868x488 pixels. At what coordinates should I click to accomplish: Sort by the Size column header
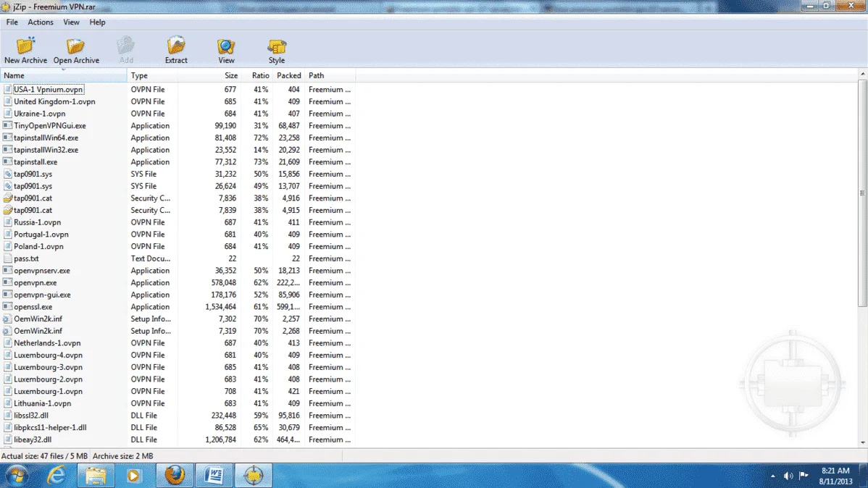209,75
